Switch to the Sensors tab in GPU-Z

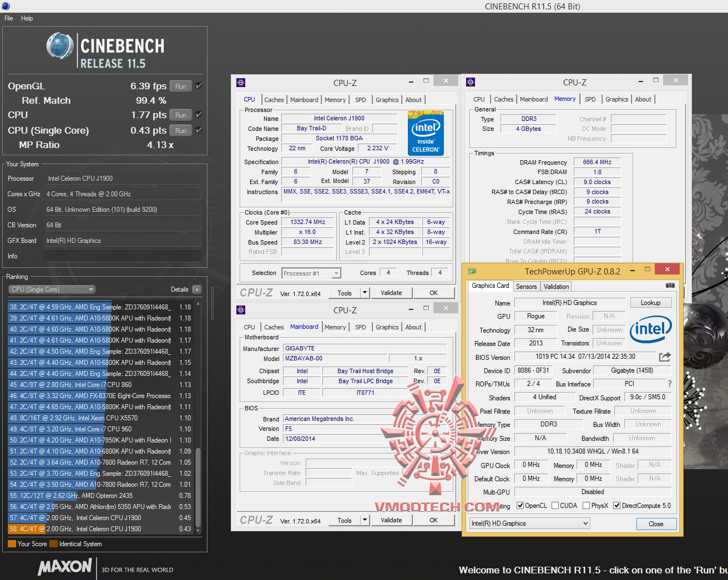(x=526, y=287)
